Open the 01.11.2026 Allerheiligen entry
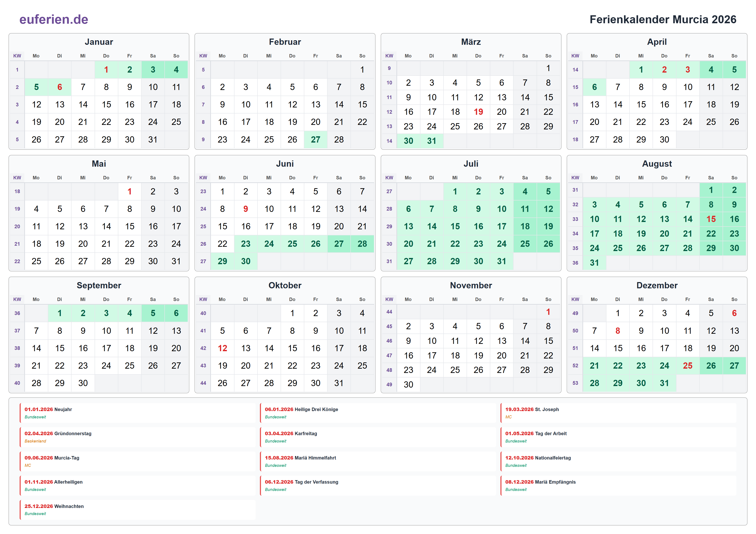 pyautogui.click(x=138, y=485)
